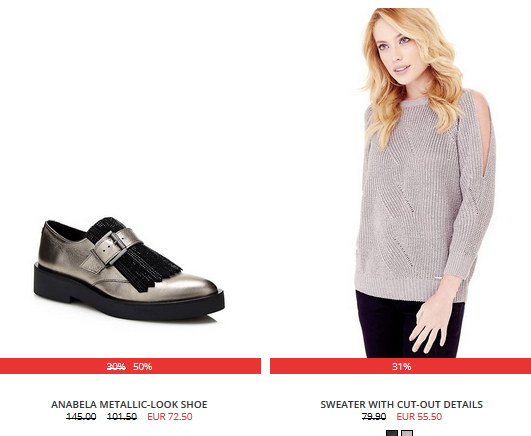Select the light grey sweater color swatch
Viewport: 531px width, 436px height.
pyautogui.click(x=407, y=433)
